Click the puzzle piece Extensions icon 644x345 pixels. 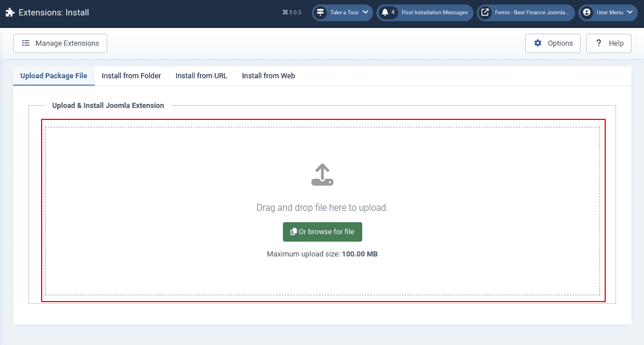(x=10, y=13)
